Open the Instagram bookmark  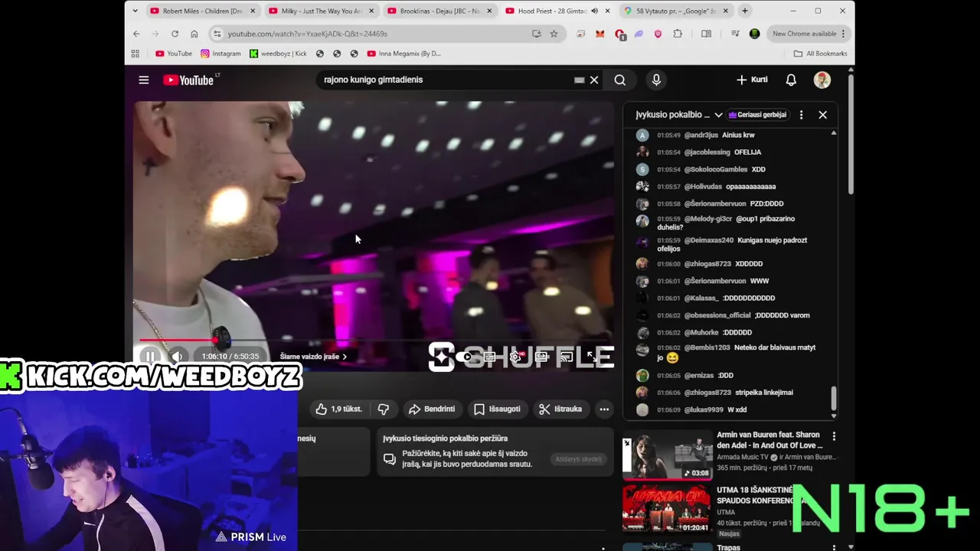pos(220,54)
